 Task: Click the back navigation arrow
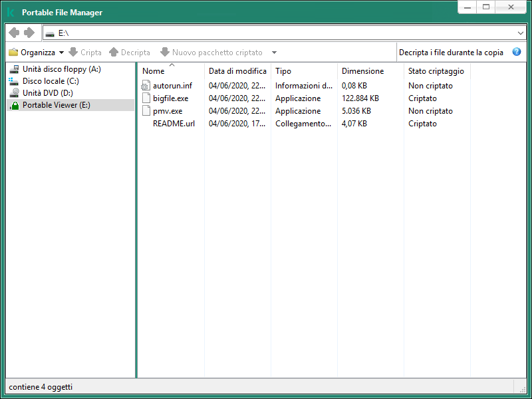pos(13,32)
